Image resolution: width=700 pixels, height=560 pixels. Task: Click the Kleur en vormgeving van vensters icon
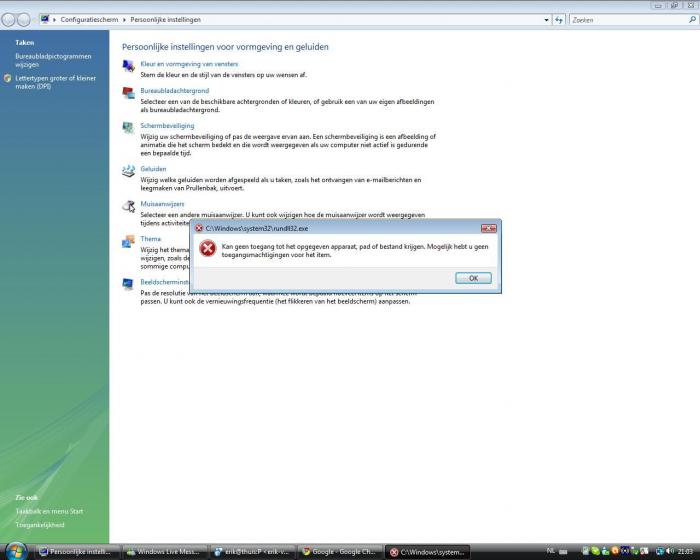129,66
